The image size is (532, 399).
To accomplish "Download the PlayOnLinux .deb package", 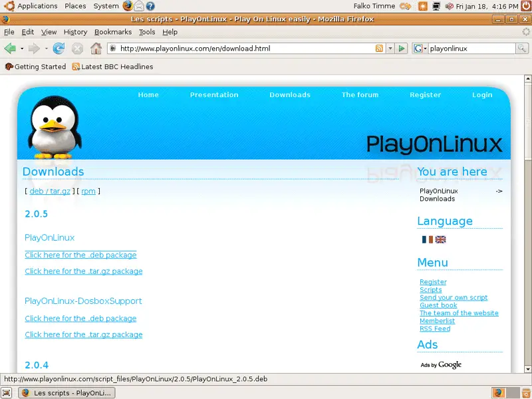I will 80,255.
